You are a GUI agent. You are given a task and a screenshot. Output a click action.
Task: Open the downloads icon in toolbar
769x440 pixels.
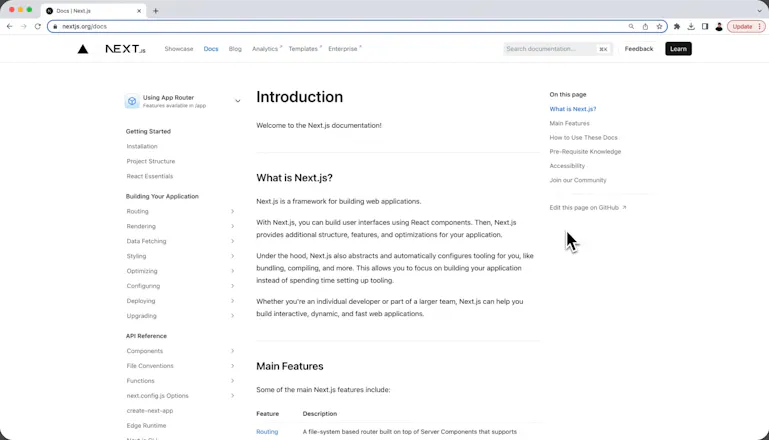[x=691, y=26]
